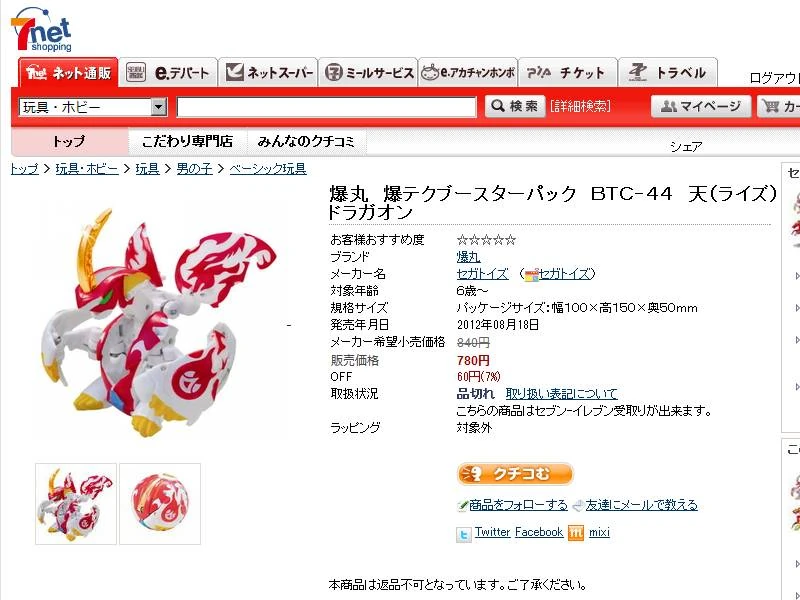Click the 7net shopping logo
This screenshot has width=800, height=600.
[x=41, y=29]
